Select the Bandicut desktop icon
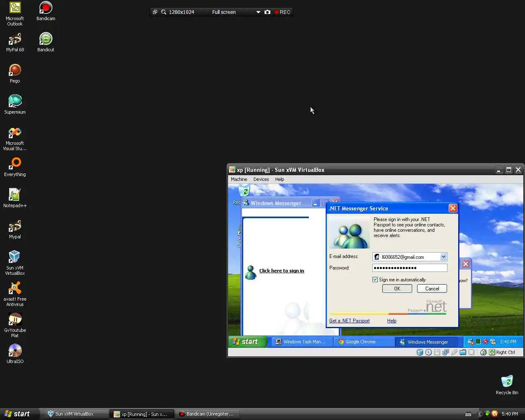 click(46, 42)
